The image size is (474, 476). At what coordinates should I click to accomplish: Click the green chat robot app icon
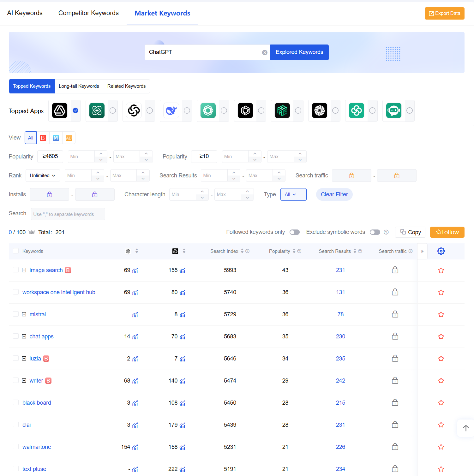tap(394, 110)
